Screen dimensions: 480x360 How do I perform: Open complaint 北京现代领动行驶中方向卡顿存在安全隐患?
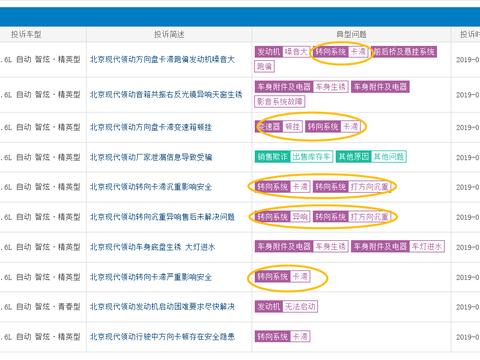162,337
